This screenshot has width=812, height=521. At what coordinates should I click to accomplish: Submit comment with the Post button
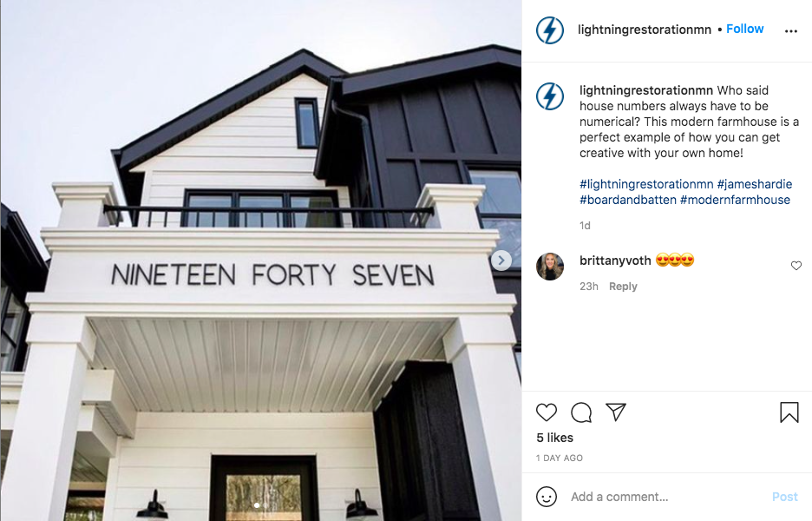click(x=784, y=497)
